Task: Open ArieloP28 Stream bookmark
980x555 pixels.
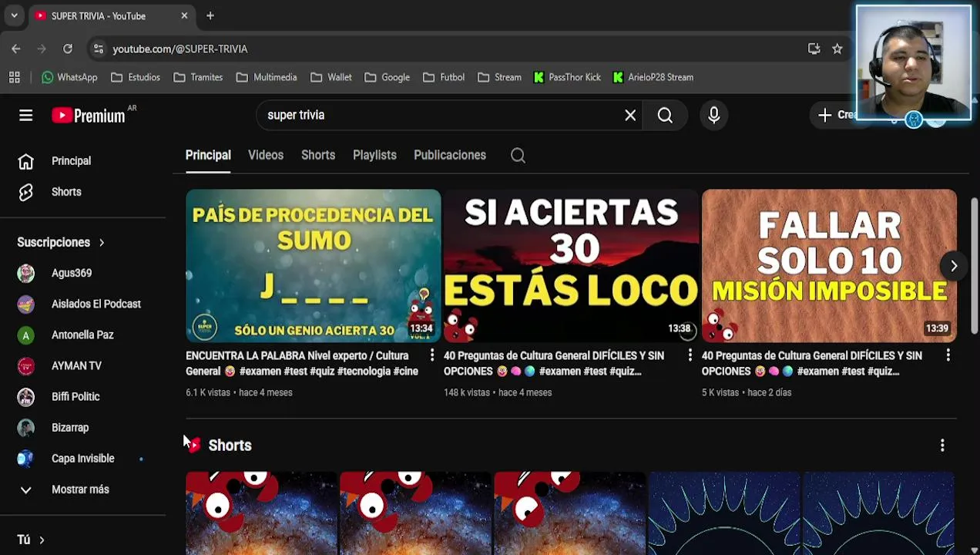Action: click(653, 77)
